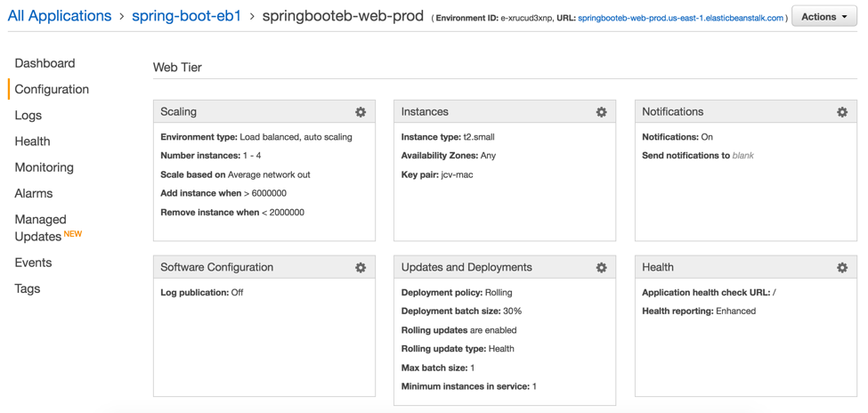Click 'Rolling updates are enabled' line

pyautogui.click(x=458, y=330)
